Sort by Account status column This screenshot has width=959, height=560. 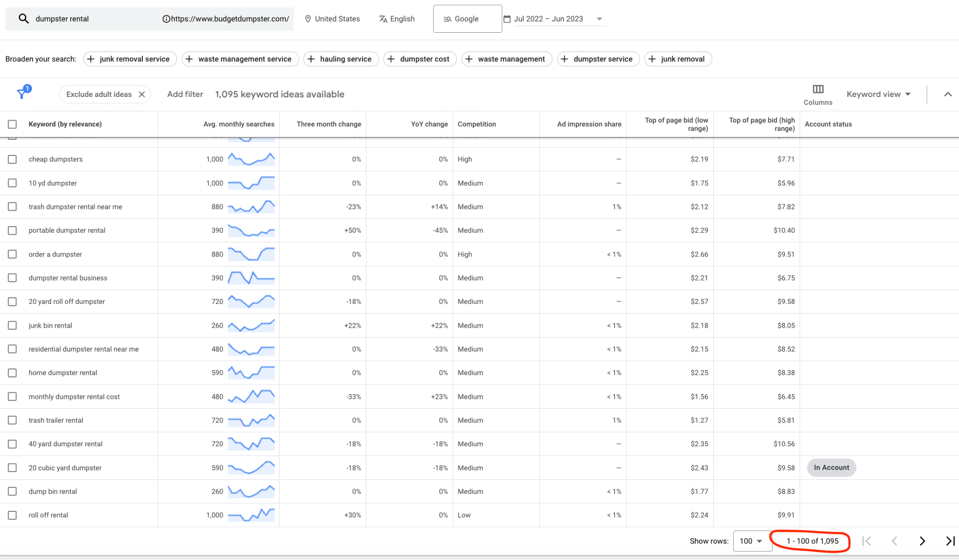click(x=828, y=124)
